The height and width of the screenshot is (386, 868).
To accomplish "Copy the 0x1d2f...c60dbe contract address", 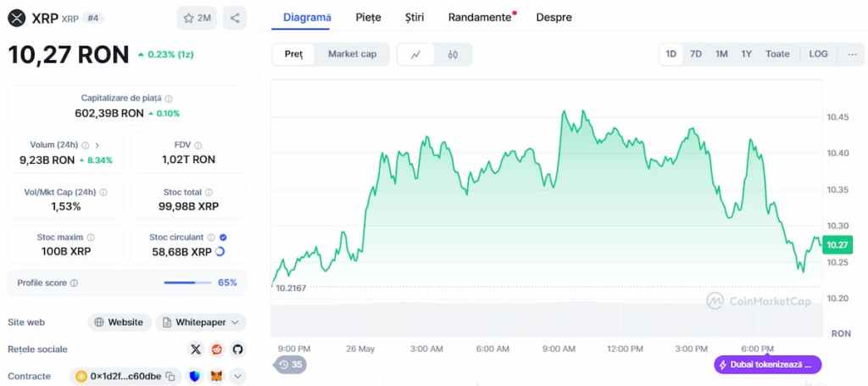I will (170, 376).
